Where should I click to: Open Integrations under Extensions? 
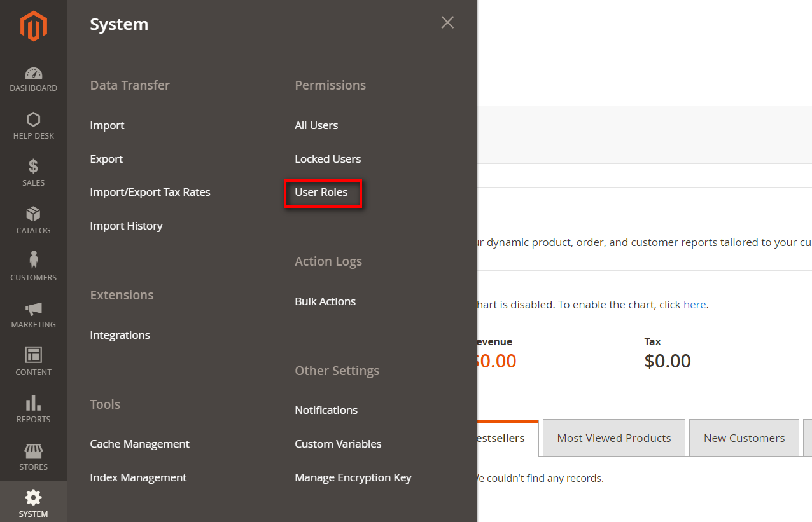tap(120, 335)
